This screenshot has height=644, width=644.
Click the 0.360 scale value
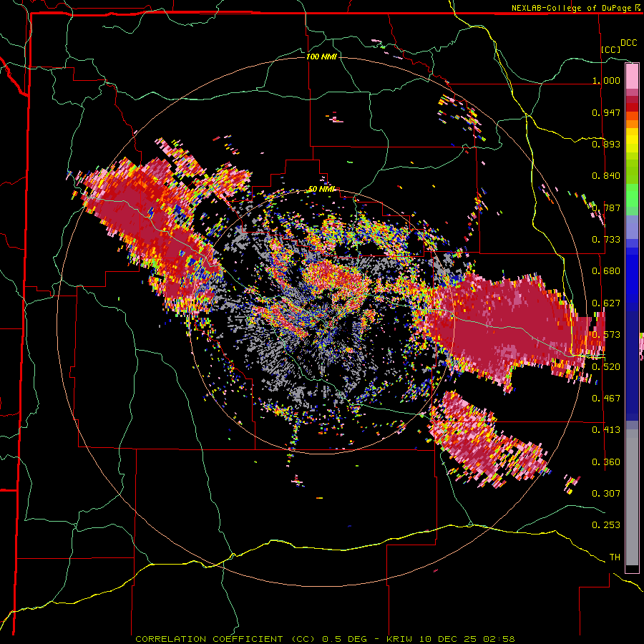click(x=606, y=462)
